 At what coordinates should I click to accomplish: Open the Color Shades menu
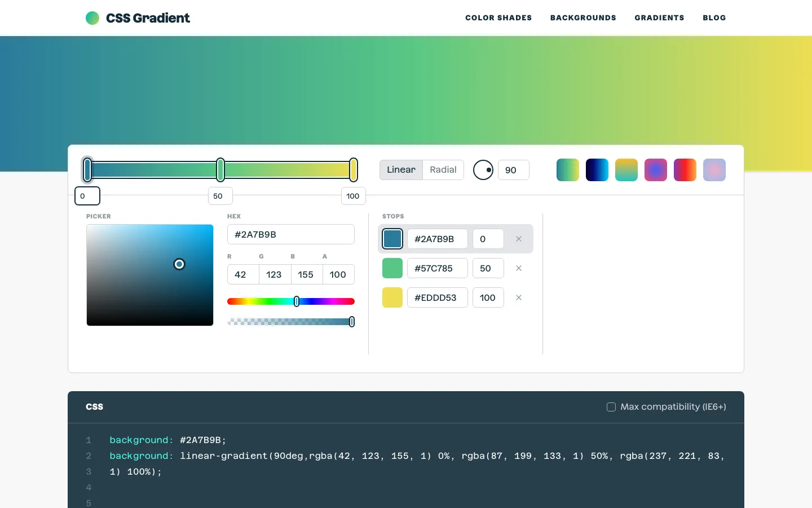(498, 18)
